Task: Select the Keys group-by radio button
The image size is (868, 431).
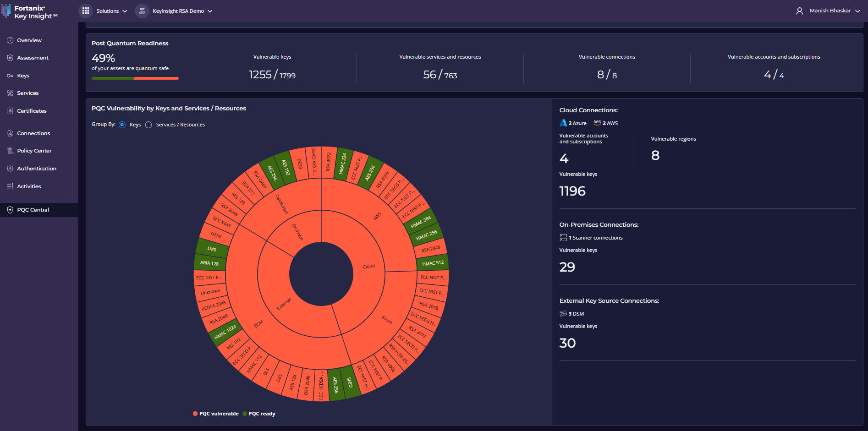Action: 122,125
